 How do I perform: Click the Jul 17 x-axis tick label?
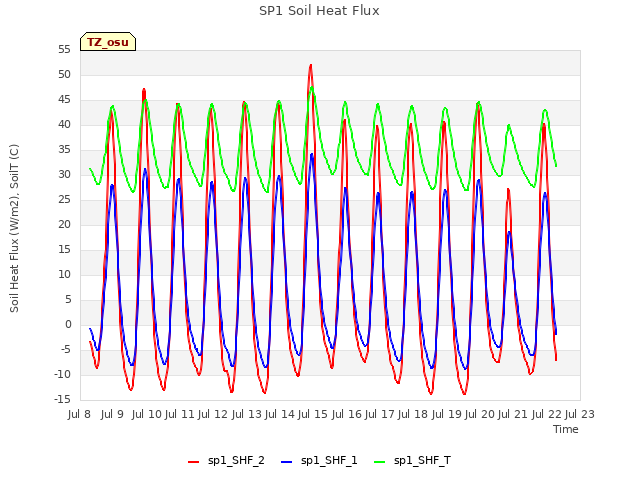[379, 414]
